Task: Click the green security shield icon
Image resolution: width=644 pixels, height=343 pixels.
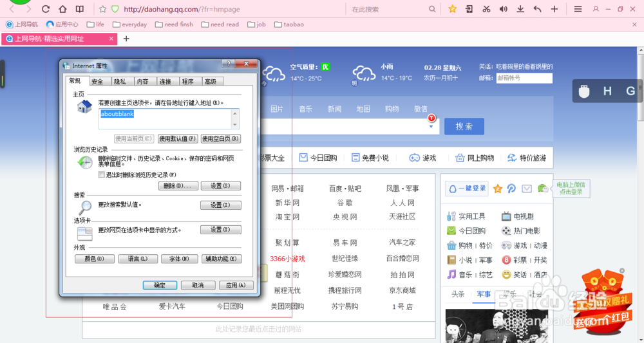Action: click(x=115, y=9)
